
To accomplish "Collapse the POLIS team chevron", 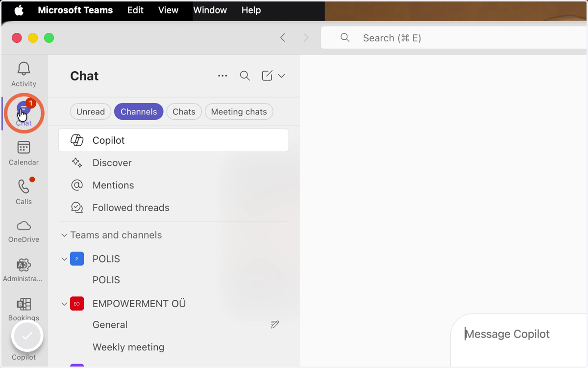I will click(x=64, y=259).
